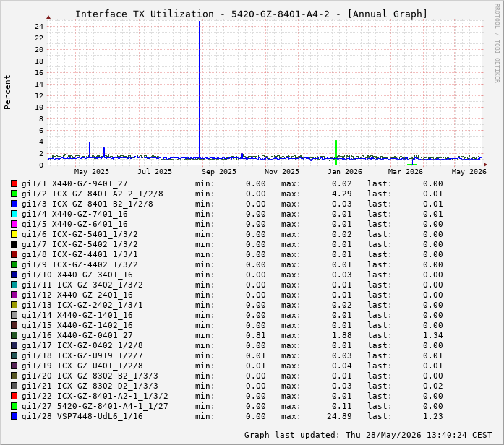Screen dimensions: 504x445
Task: Click the legend label gi1/6 ICX-GZ-5401_1/3/2
Action: point(80,234)
